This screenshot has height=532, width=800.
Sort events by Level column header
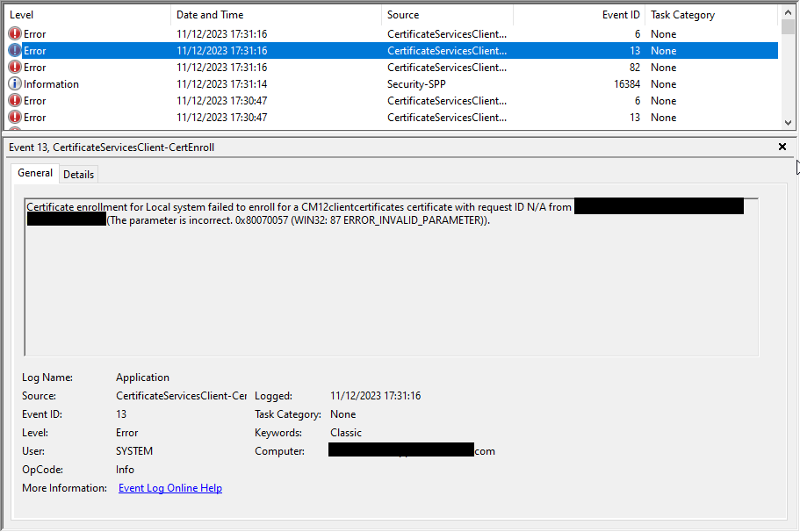87,15
